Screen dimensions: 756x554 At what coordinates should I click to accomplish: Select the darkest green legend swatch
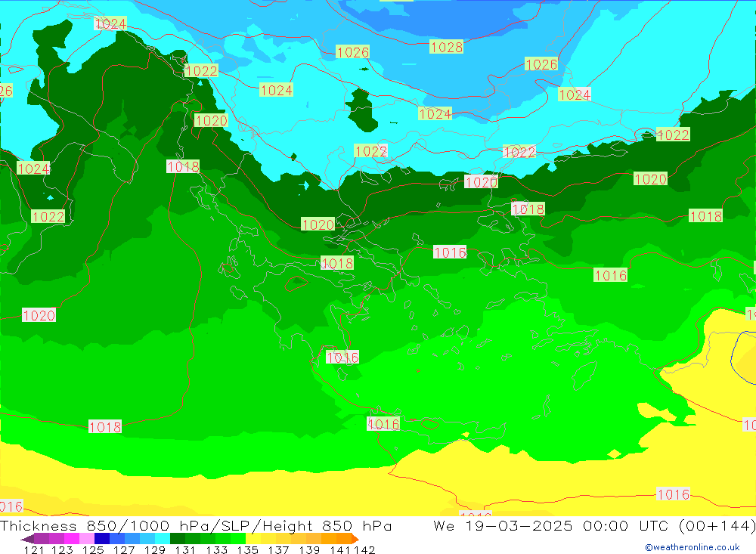point(178,539)
